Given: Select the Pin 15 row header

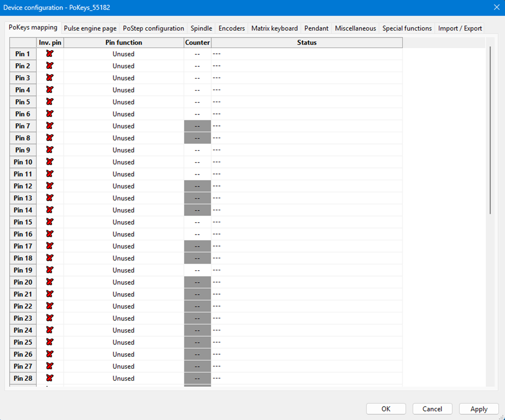Looking at the screenshot, I should pyautogui.click(x=23, y=222).
